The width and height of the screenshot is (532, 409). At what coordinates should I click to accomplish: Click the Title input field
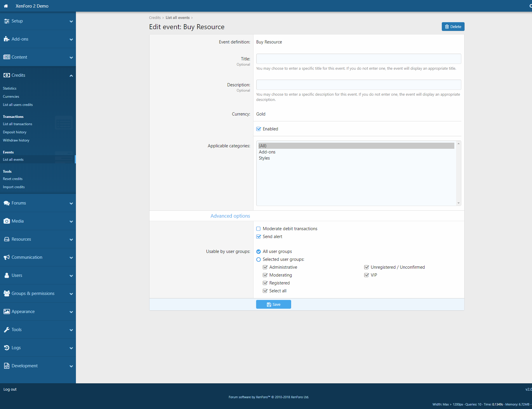pos(359,59)
